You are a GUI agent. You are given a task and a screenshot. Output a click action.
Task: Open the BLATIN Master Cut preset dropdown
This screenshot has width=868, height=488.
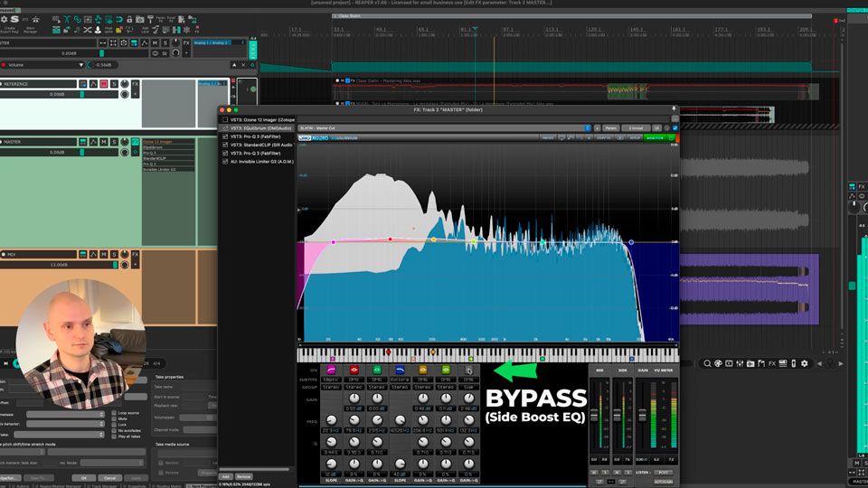click(x=444, y=128)
